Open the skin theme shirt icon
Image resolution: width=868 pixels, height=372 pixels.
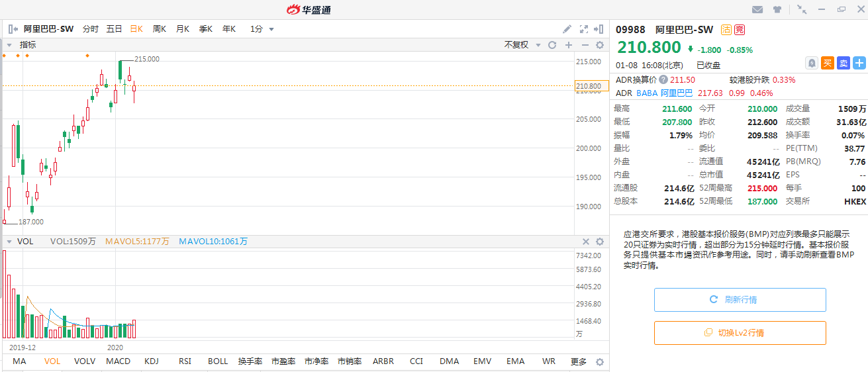[x=777, y=9]
